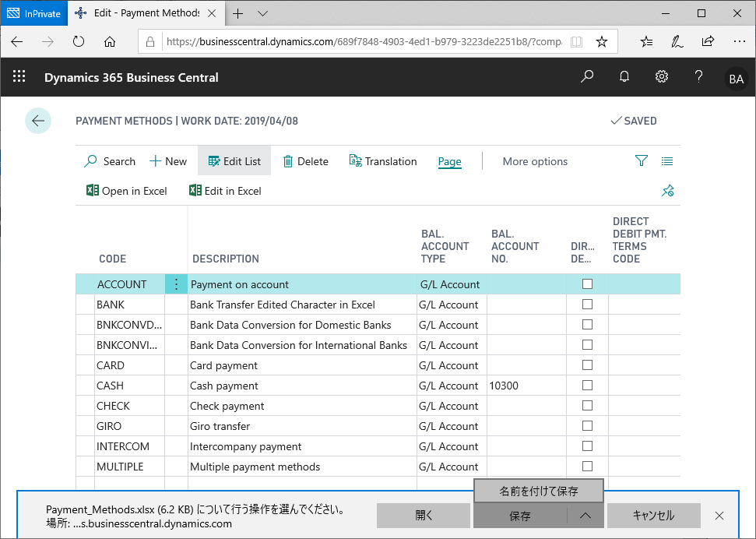The width and height of the screenshot is (756, 539).
Task: Add page to favorites with star icon
Action: [602, 41]
